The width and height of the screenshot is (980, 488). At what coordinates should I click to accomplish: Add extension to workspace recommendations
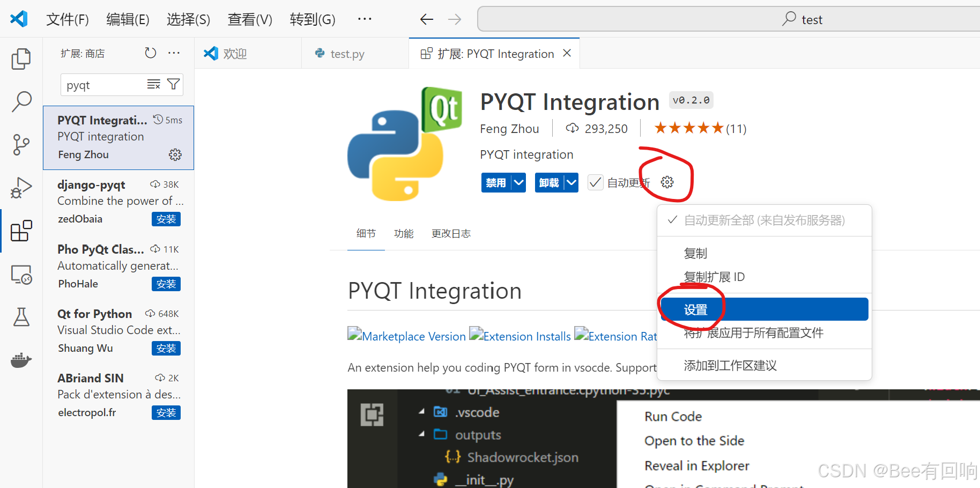point(764,366)
